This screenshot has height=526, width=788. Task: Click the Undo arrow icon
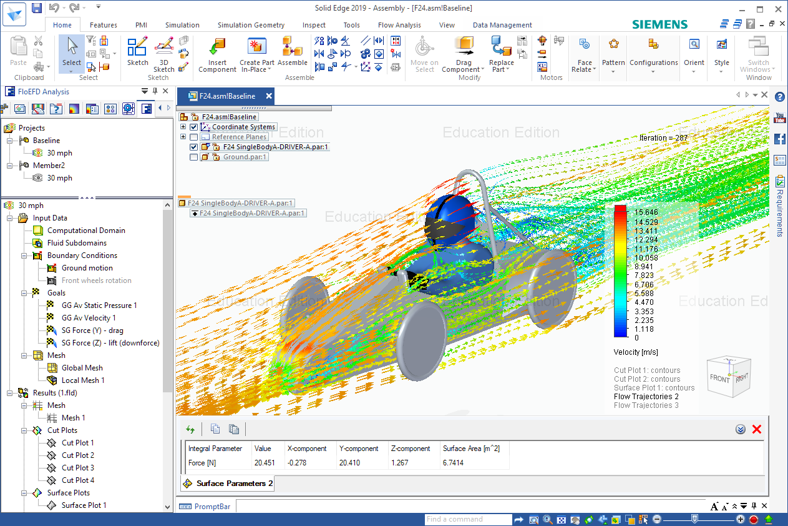[x=53, y=8]
